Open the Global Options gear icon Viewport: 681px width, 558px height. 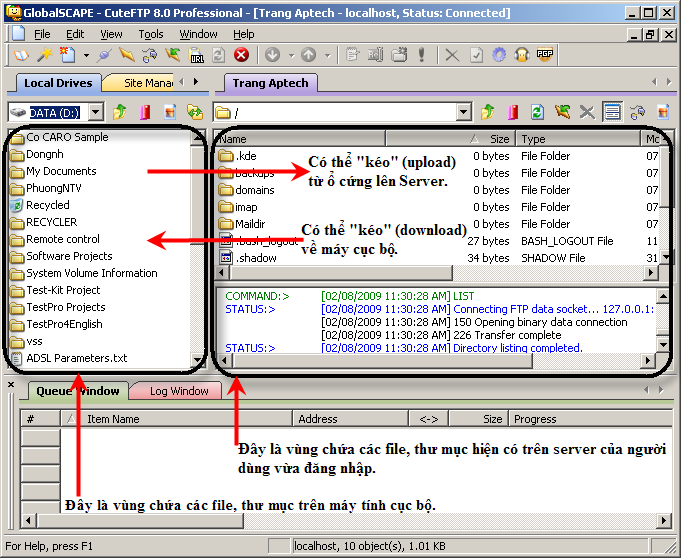point(499,55)
